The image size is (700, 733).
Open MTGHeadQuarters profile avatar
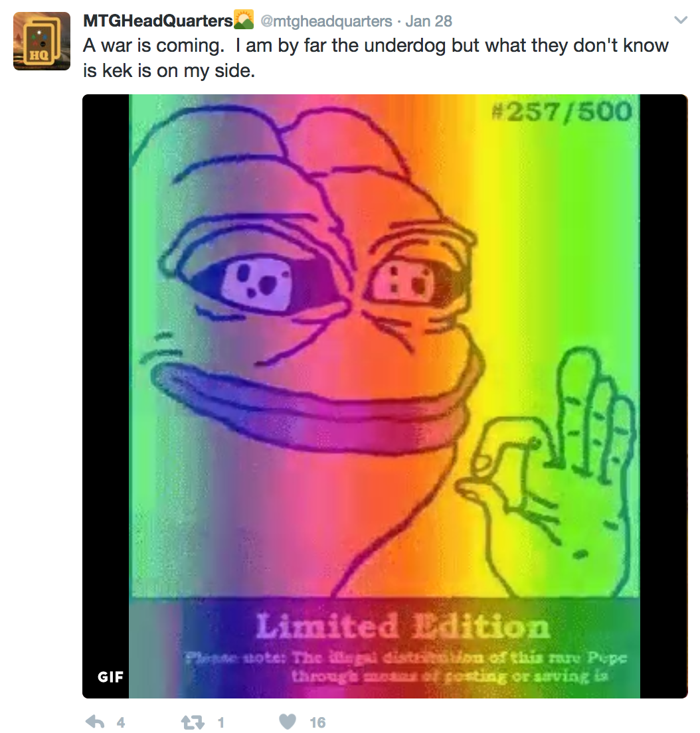pyautogui.click(x=42, y=41)
